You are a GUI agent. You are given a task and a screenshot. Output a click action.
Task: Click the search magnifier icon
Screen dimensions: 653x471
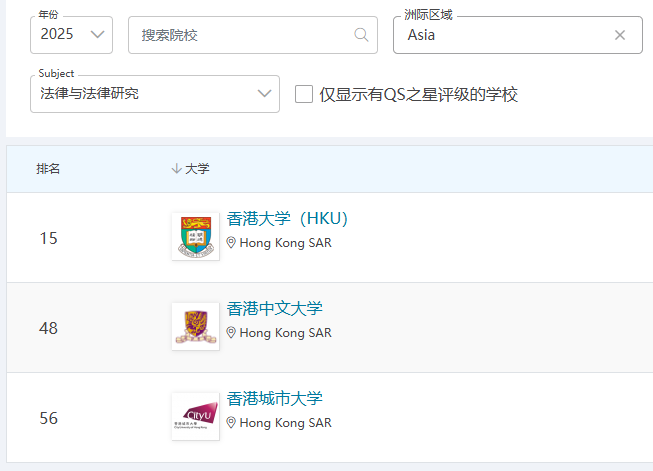point(361,35)
